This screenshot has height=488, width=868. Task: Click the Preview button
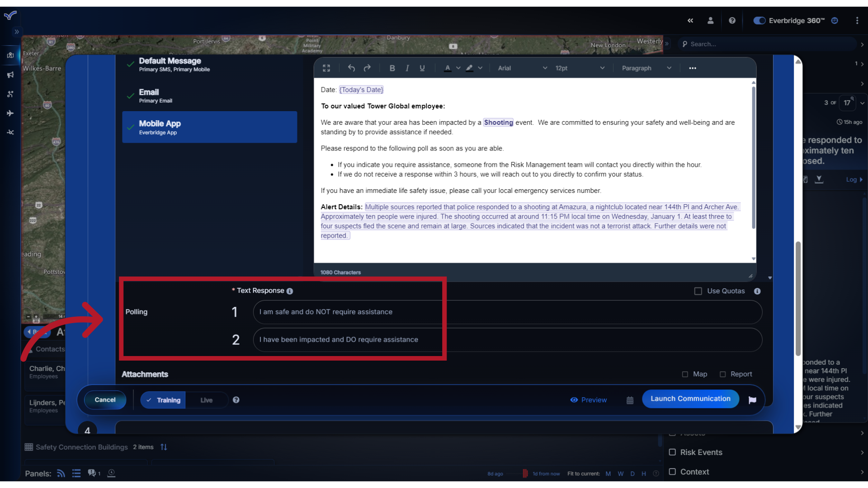[589, 400]
